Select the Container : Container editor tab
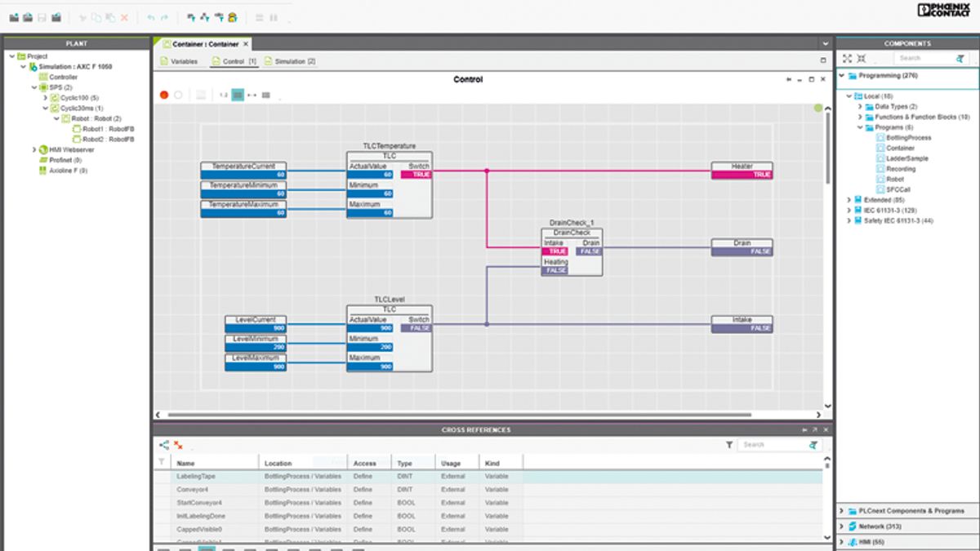The width and height of the screenshot is (980, 551). coord(201,44)
